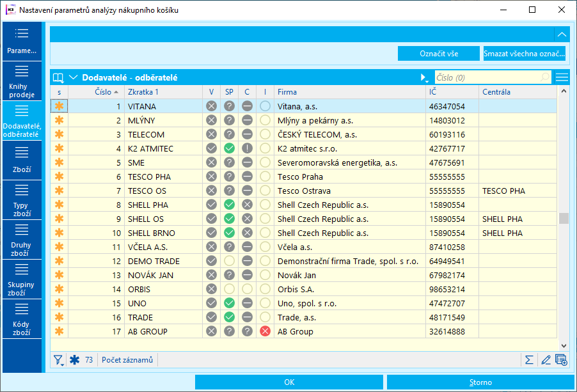Open the Zboží sidebar tab
Image resolution: width=577 pixels, height=392 pixels.
coord(22,161)
